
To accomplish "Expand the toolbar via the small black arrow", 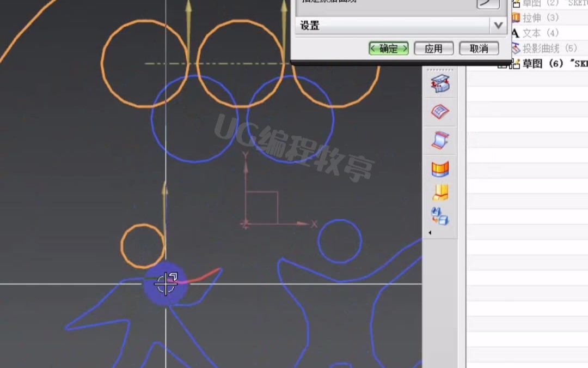I will pyautogui.click(x=430, y=233).
